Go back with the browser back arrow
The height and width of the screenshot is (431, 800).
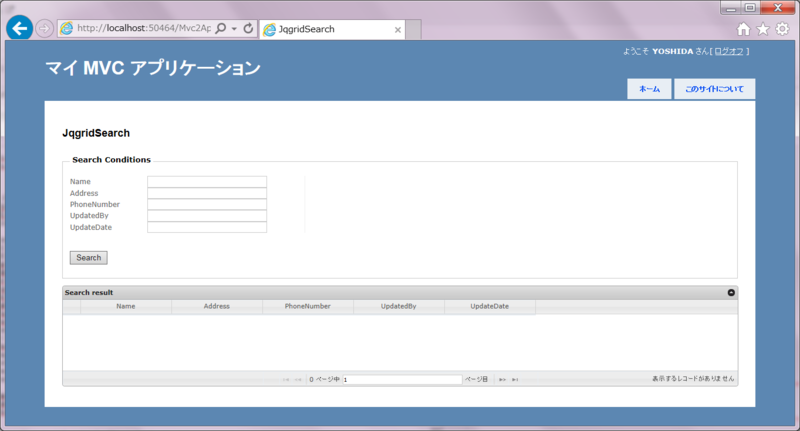[x=19, y=28]
